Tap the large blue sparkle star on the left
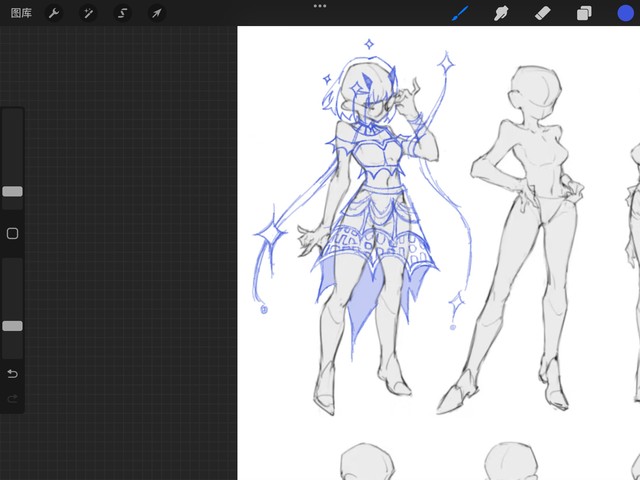The image size is (640, 480). [x=268, y=233]
